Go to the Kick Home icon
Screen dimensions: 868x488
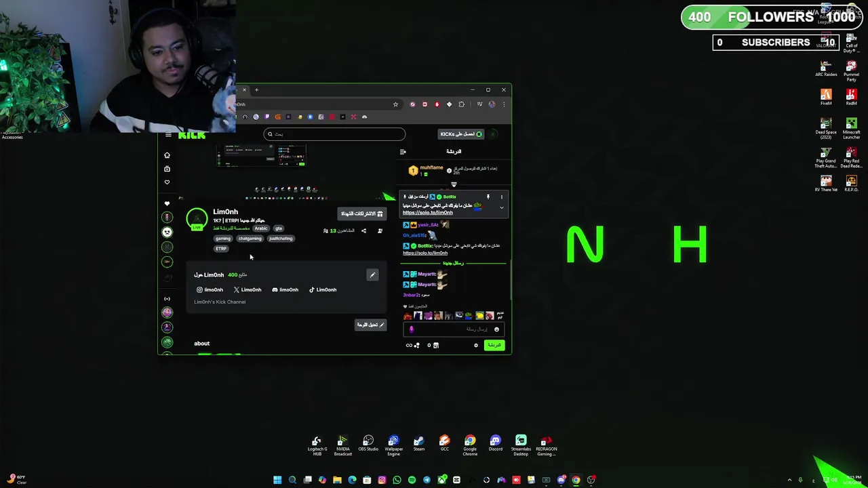click(x=167, y=155)
